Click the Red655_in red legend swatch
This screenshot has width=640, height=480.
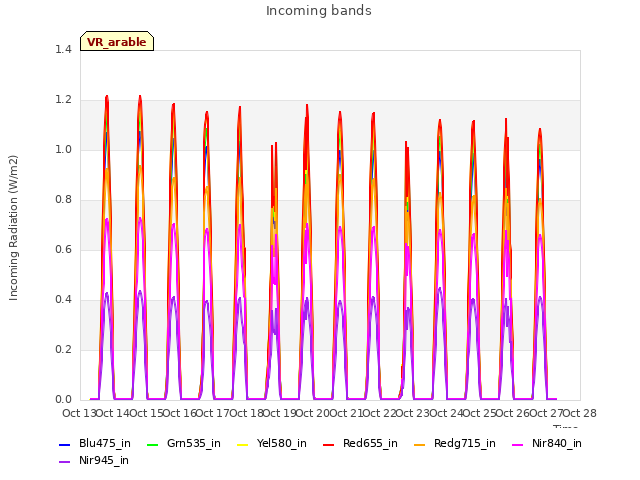coord(329,445)
